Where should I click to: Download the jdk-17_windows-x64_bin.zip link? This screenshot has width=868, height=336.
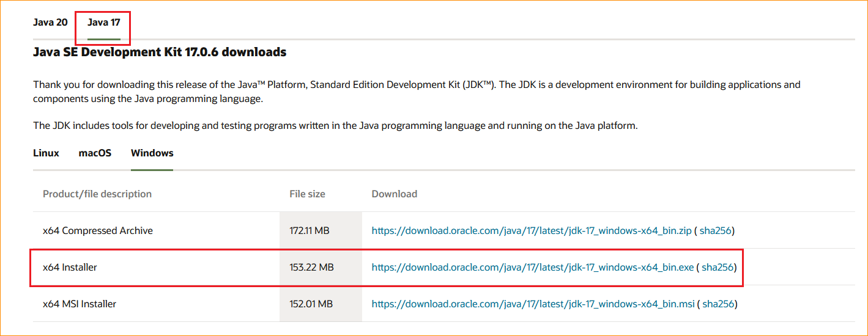click(532, 231)
